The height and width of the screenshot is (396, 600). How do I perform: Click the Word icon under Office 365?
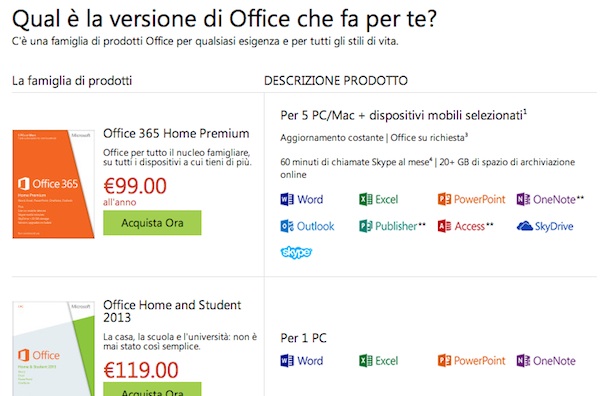(287, 199)
